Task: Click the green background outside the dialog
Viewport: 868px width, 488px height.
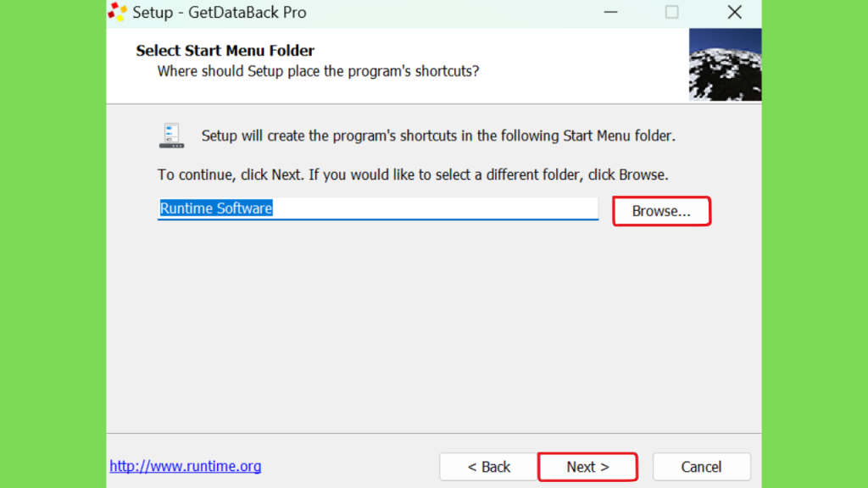Action: (53, 244)
